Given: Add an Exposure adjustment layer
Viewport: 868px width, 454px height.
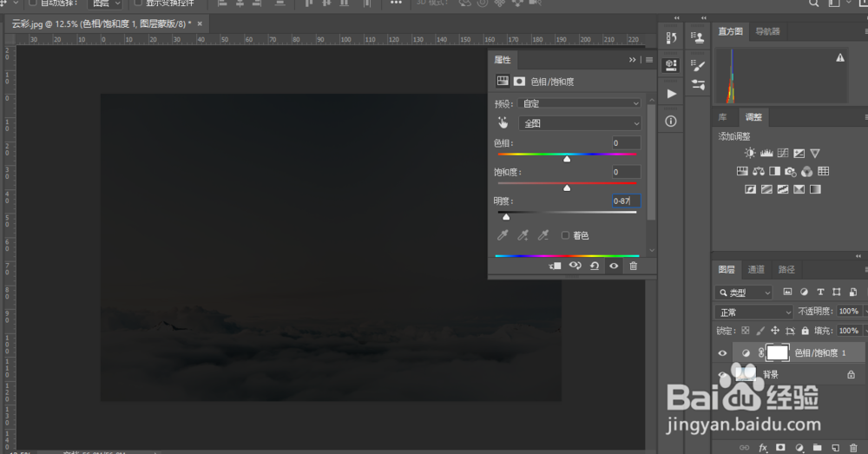Looking at the screenshot, I should [799, 154].
